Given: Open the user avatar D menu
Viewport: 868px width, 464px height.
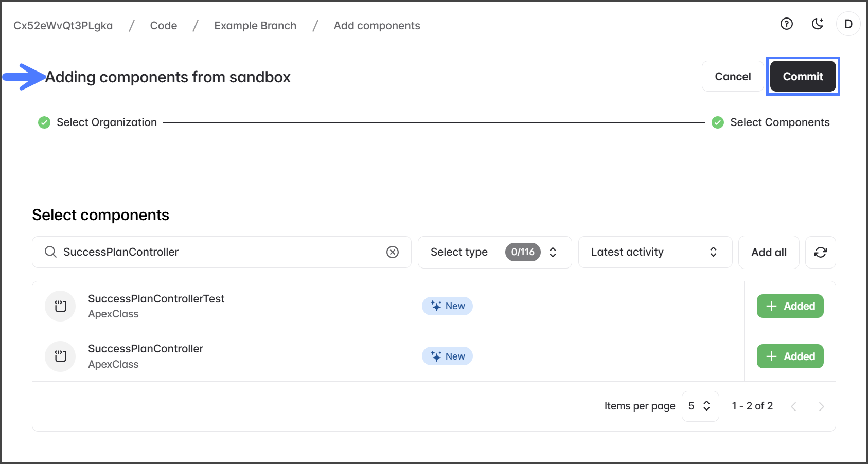Looking at the screenshot, I should coord(848,24).
